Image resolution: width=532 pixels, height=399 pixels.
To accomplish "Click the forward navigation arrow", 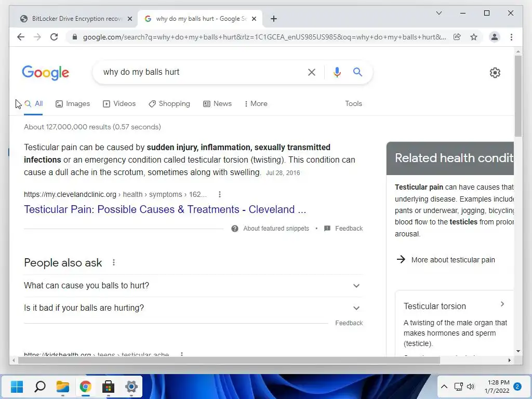I will pyautogui.click(x=37, y=37).
